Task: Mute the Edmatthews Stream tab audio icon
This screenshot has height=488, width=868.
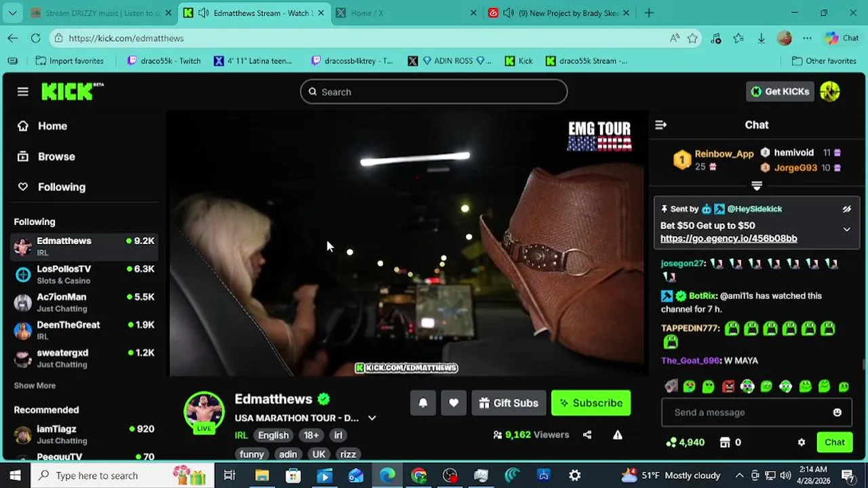Action: click(203, 13)
